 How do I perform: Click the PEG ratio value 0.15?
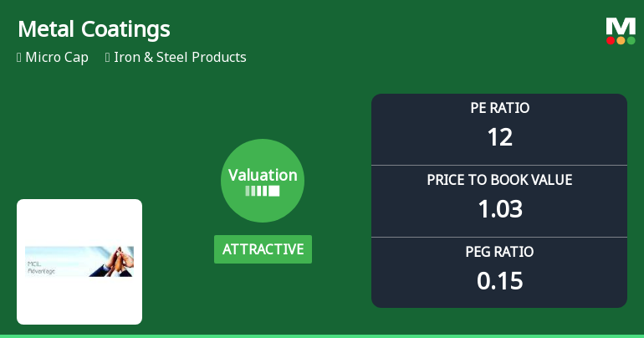click(499, 280)
